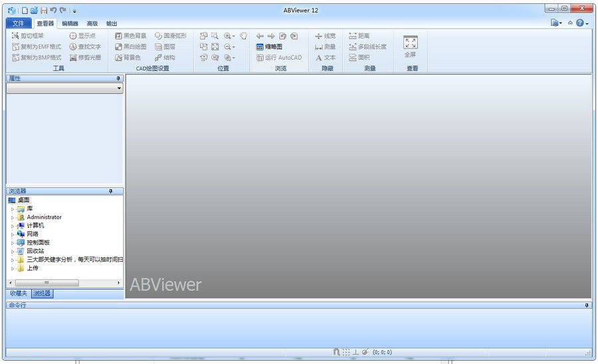Toggle the 结构 structure panel
Image resolution: width=598 pixels, height=364 pixels.
[165, 58]
